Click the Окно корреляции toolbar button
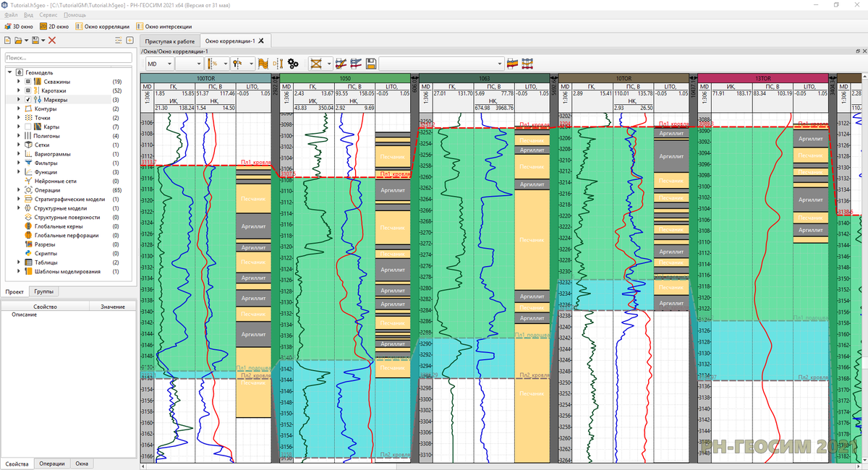Image resolution: width=868 pixels, height=470 pixels. tap(101, 26)
